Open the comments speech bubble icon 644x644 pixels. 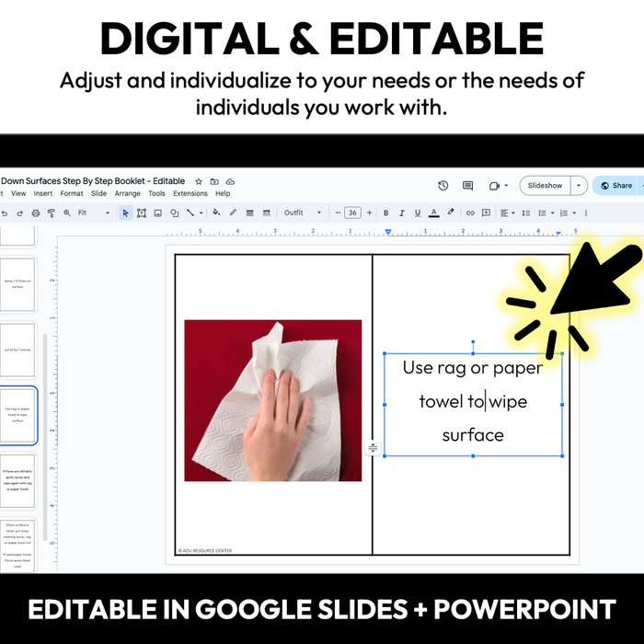(x=467, y=186)
